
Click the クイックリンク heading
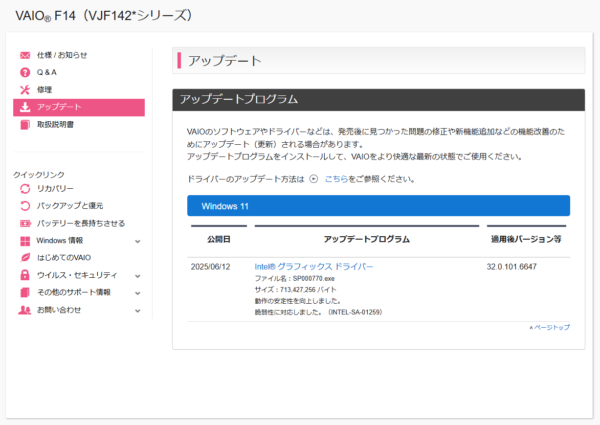pos(39,175)
